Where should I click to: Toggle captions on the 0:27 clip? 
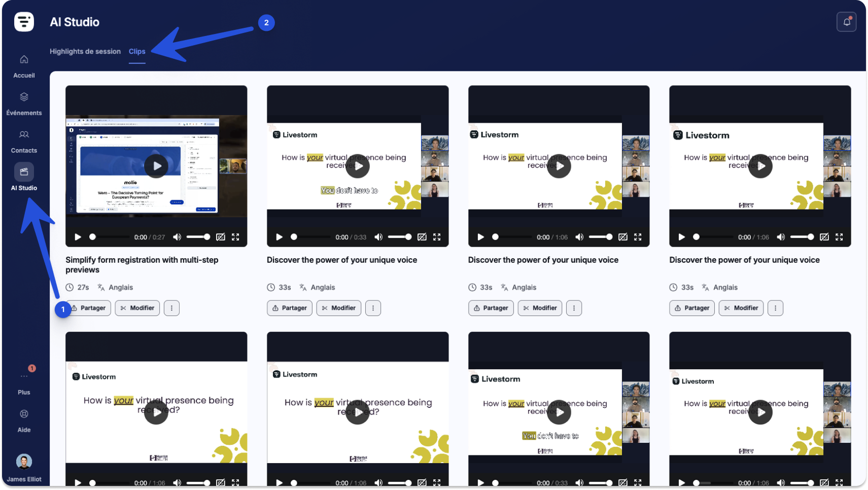(x=221, y=237)
